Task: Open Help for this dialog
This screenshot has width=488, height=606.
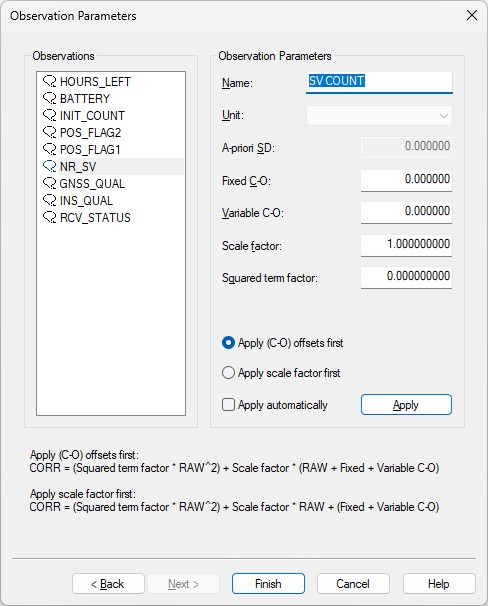Action: pos(439,584)
